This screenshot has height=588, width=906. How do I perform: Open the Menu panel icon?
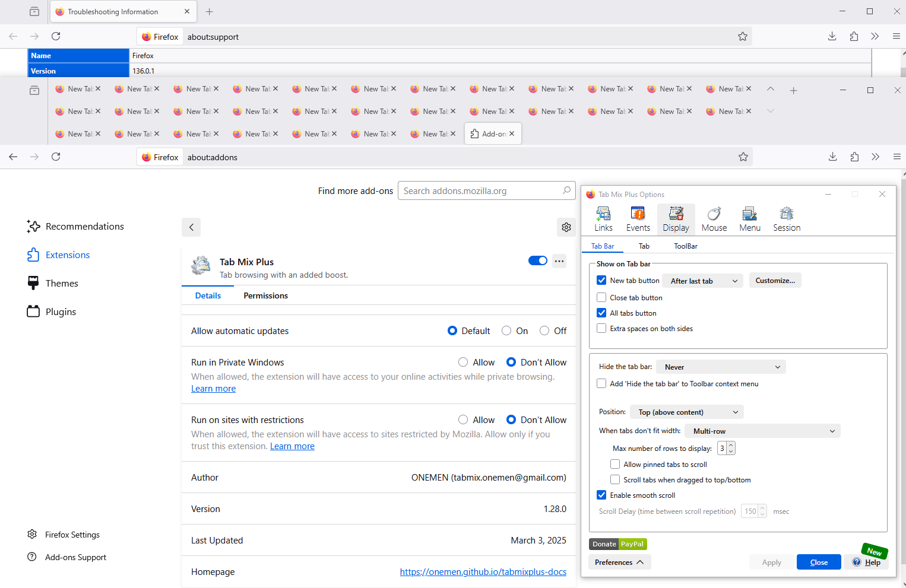(749, 220)
